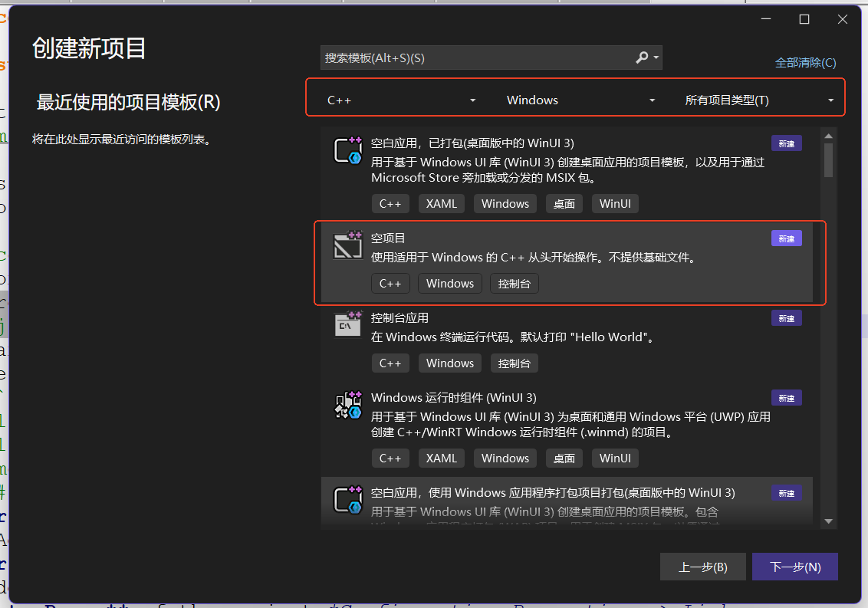
Task: Click 桌面 tag under Windows 运行时组件
Action: point(564,458)
